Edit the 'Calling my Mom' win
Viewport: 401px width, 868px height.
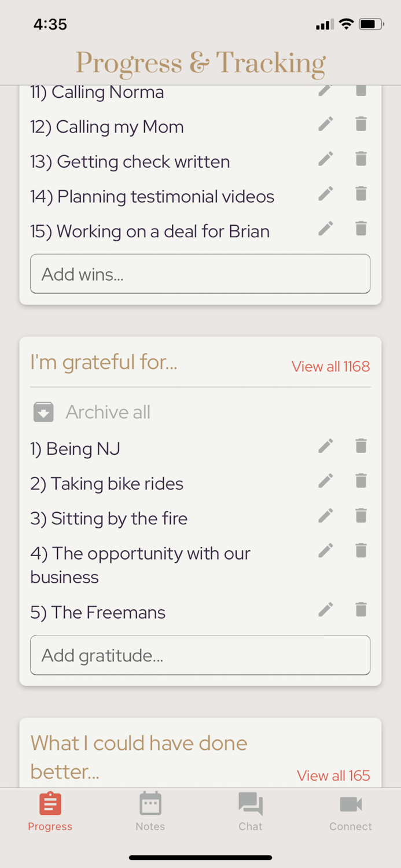pyautogui.click(x=326, y=124)
